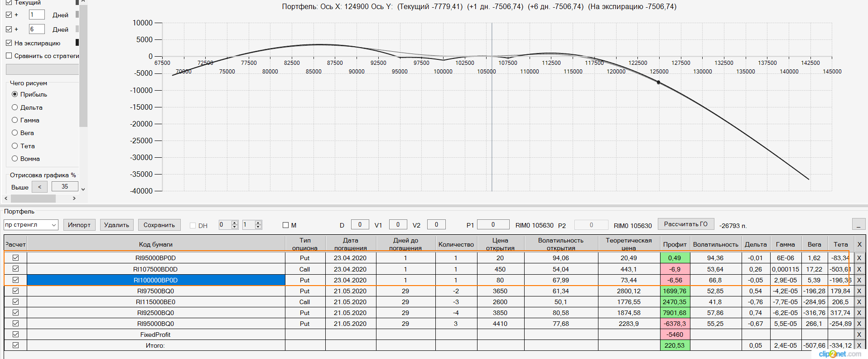The height and width of the screenshot is (359, 868).
Task: Delete the FixedProfit row with its X
Action: [x=859, y=335]
